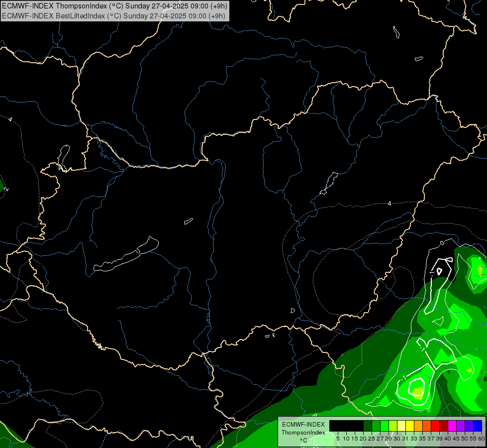Pick the dark red 39–40 legend swatch
This screenshot has height=448, width=487.
[x=444, y=426]
